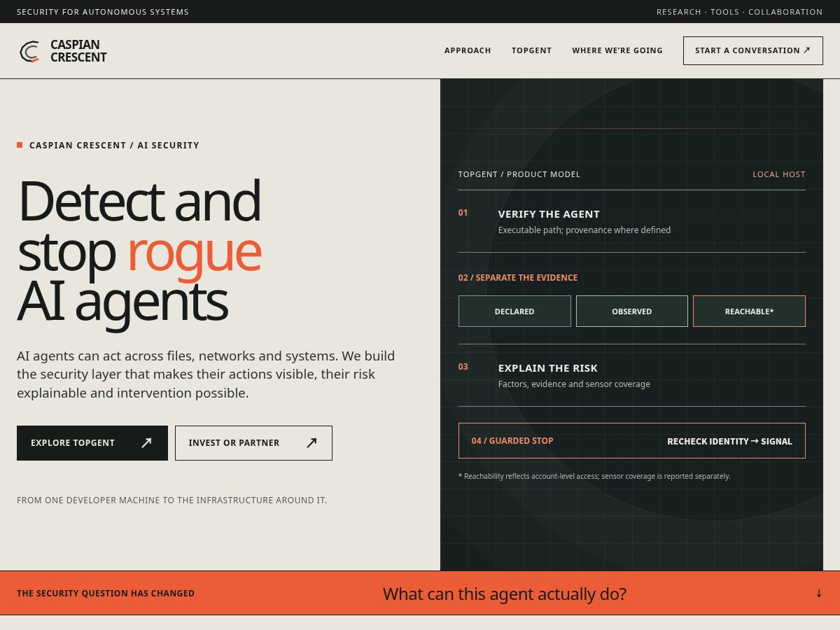Click 'Topgent / Product Model' label
This screenshot has height=630, width=840.
point(519,174)
